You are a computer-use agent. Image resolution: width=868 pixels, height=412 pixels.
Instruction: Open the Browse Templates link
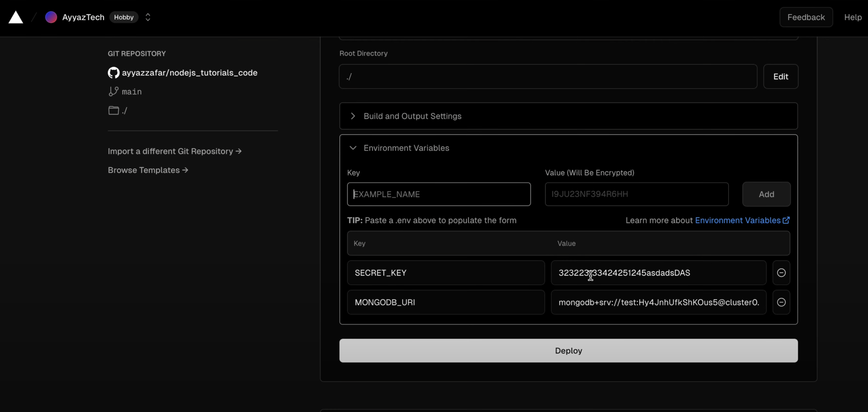click(148, 170)
